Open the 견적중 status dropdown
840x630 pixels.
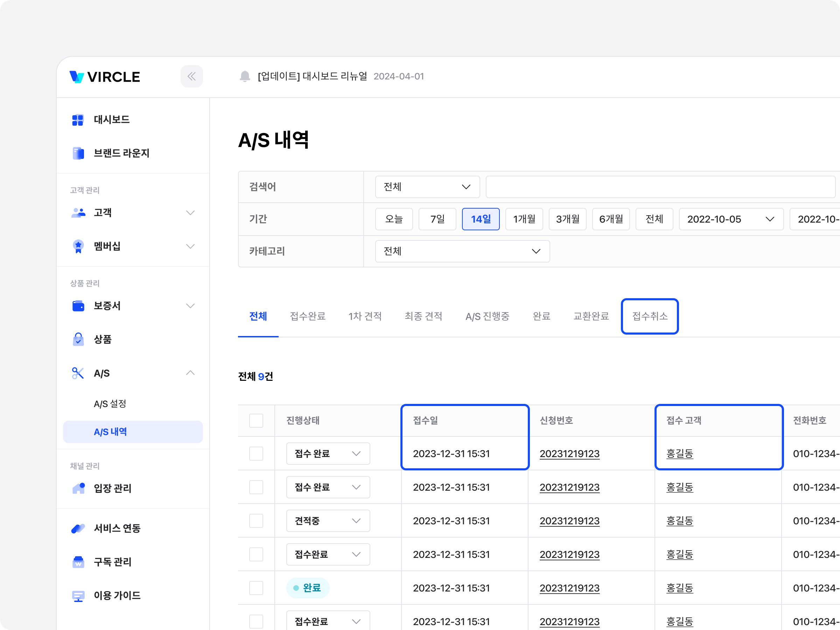[328, 521]
